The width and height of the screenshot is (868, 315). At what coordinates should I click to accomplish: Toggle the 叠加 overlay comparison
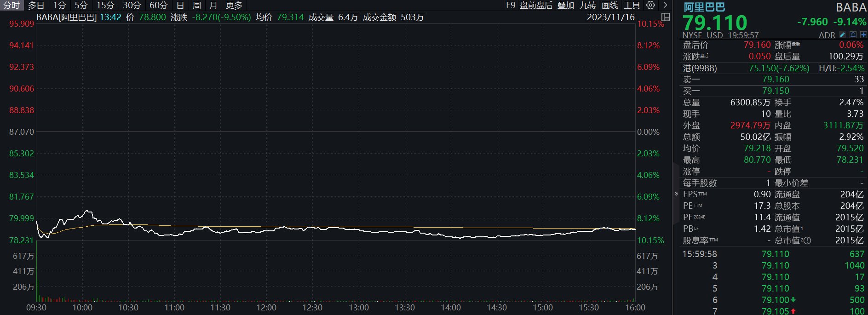click(x=566, y=6)
